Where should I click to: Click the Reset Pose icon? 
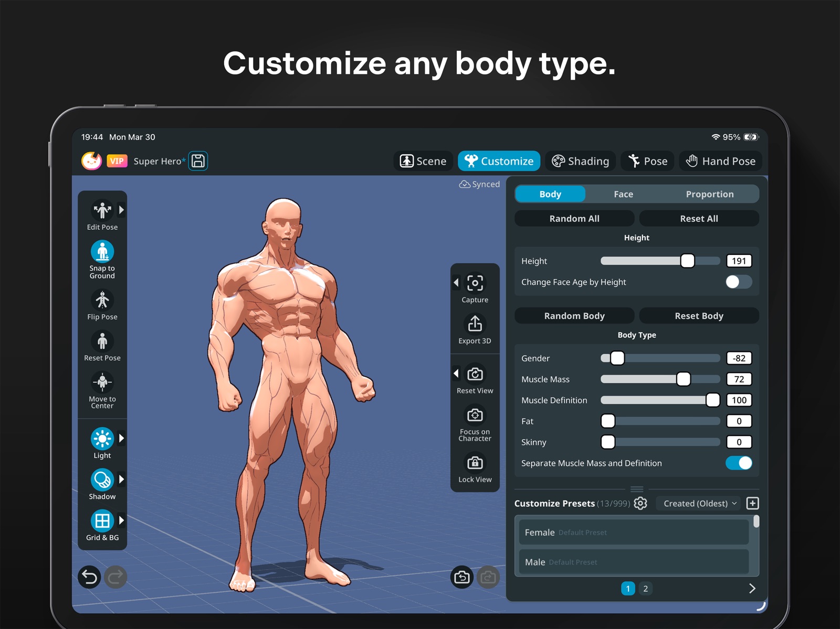click(102, 342)
